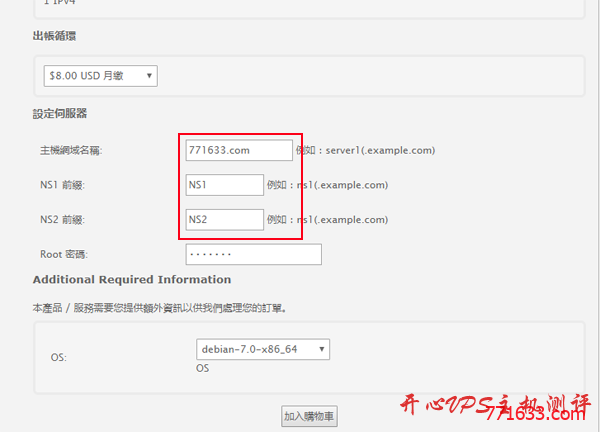
Task: Click the 設定伺服器 section heading
Action: click(x=59, y=114)
